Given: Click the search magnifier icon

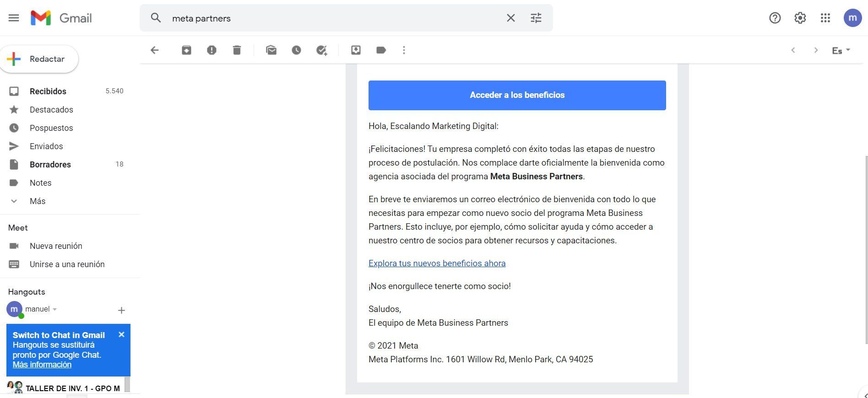Looking at the screenshot, I should 156,18.
